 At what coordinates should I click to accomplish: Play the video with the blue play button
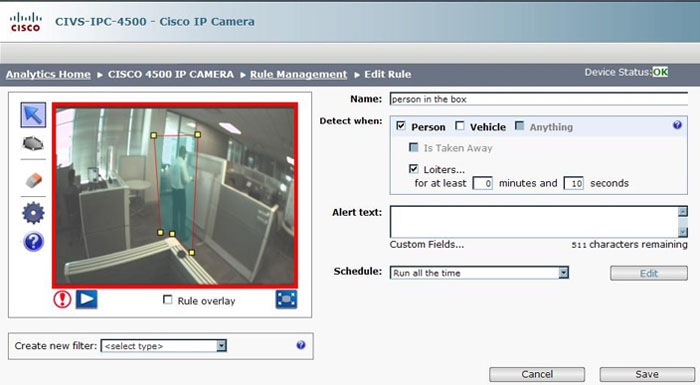tap(87, 299)
